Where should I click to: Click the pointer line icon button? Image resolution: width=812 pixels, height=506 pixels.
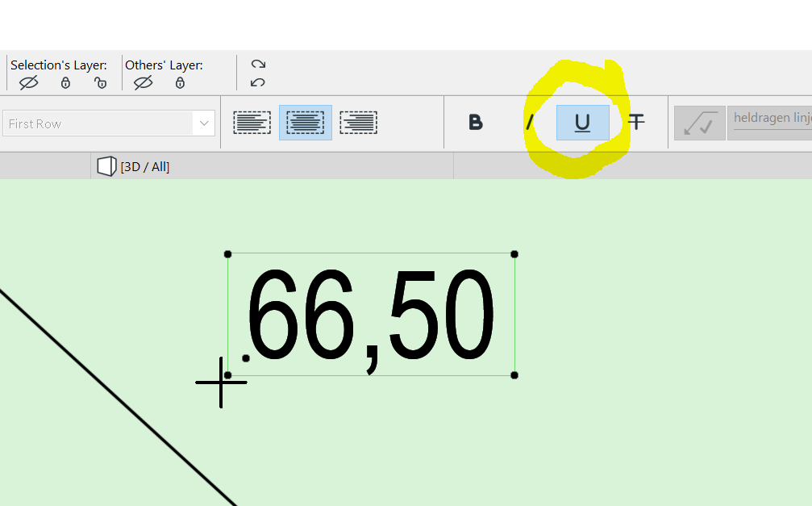(x=699, y=123)
